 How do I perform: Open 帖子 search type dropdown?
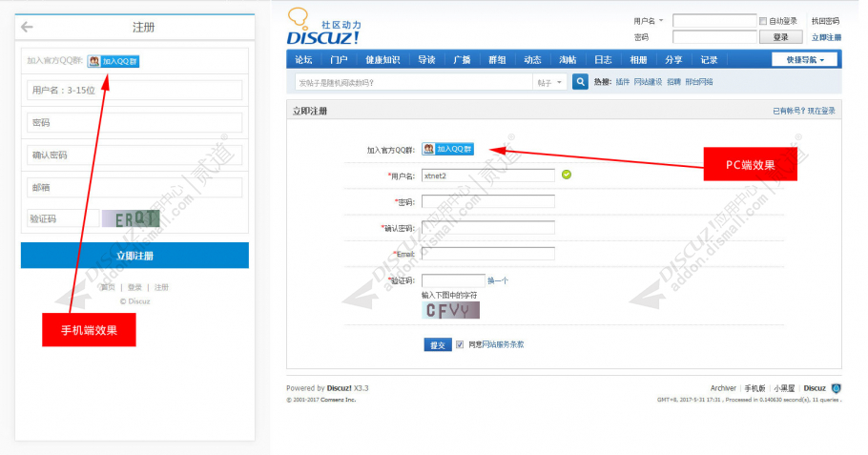pos(549,82)
